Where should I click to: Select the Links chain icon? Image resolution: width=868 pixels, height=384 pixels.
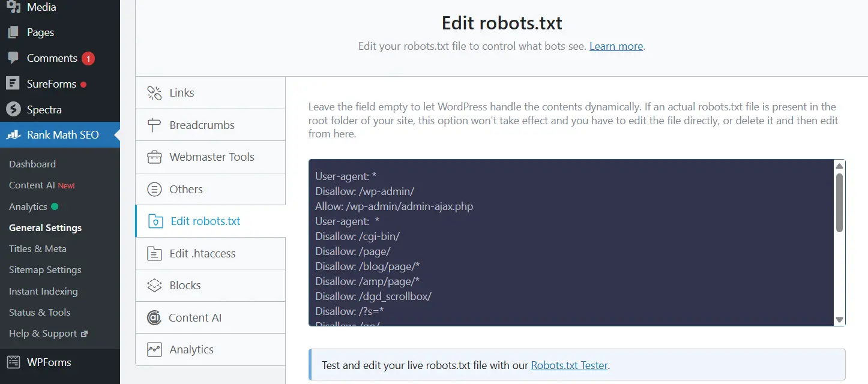click(x=154, y=92)
